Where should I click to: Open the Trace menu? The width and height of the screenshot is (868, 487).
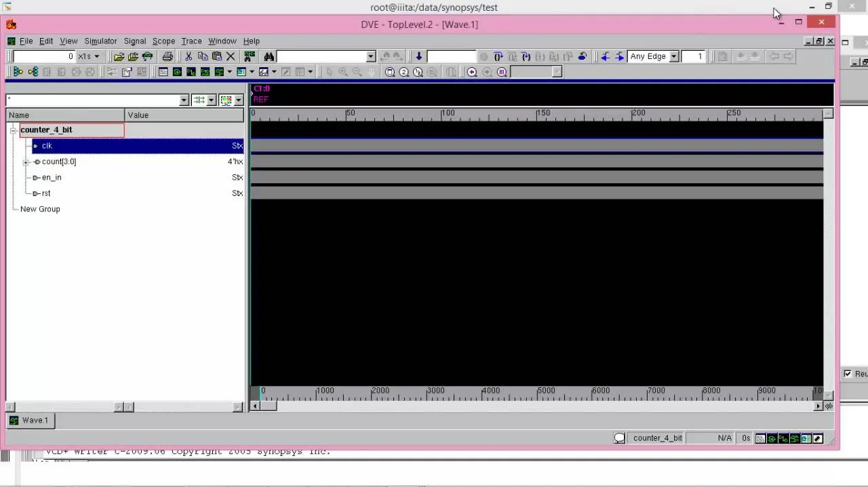(191, 41)
